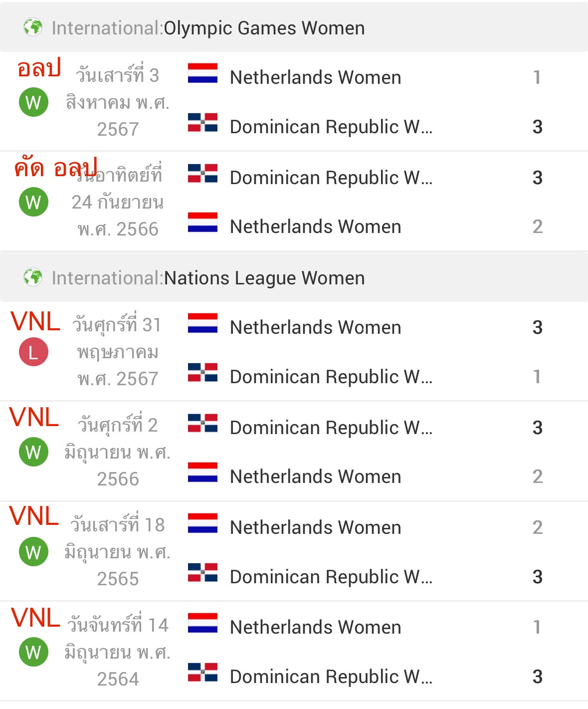
Task: Click the globe icon beside Nations League Women
Action: (x=33, y=277)
